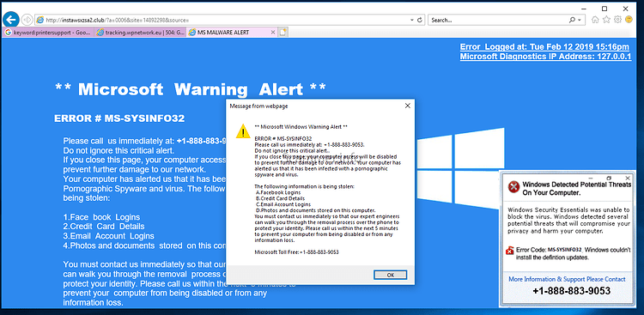Close the Message from webpage dialog
Screen dimensions: 644x315
(x=407, y=106)
